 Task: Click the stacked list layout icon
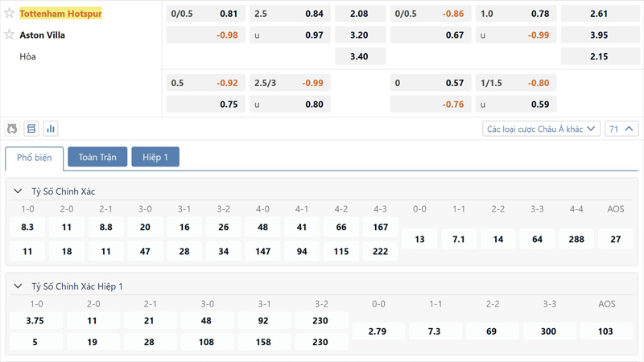pos(31,129)
